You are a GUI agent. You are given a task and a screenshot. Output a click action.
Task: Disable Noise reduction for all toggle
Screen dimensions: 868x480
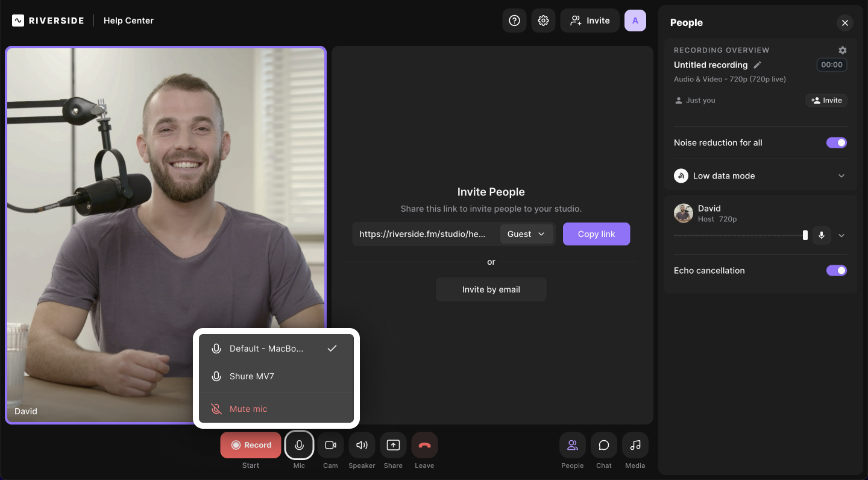point(836,143)
